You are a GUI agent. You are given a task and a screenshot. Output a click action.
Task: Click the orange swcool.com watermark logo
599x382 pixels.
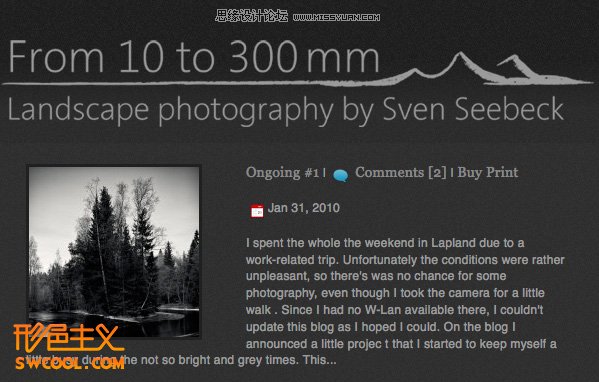tap(70, 347)
